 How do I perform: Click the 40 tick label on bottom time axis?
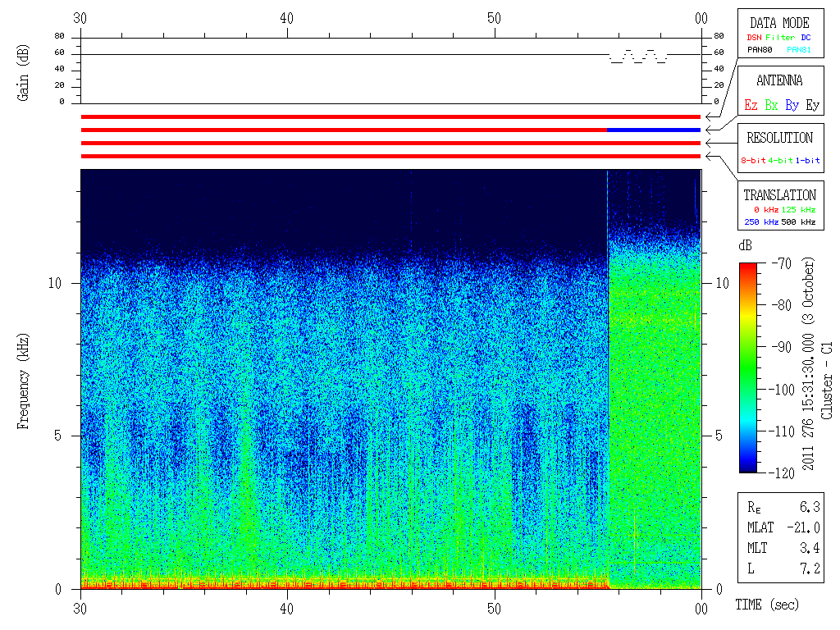286,609
